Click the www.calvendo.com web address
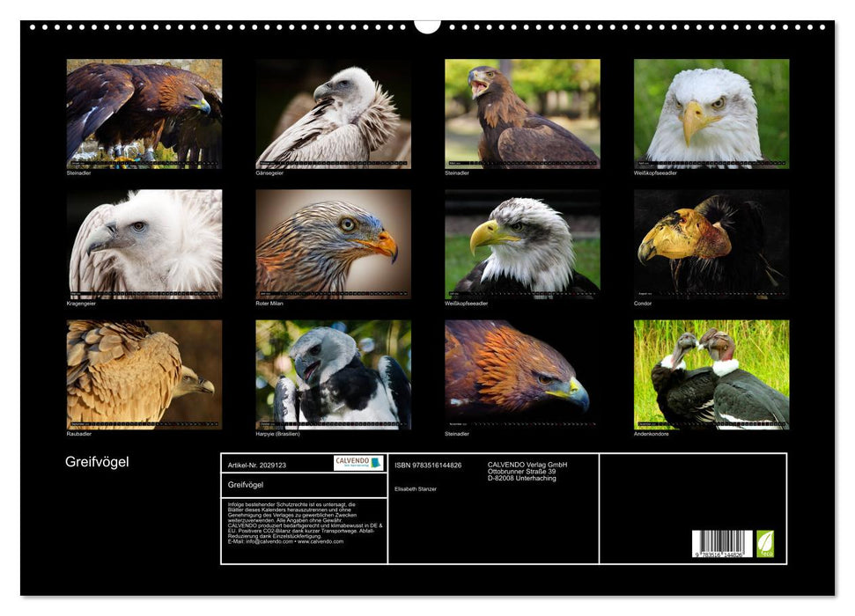The width and height of the screenshot is (855, 616). (324, 541)
